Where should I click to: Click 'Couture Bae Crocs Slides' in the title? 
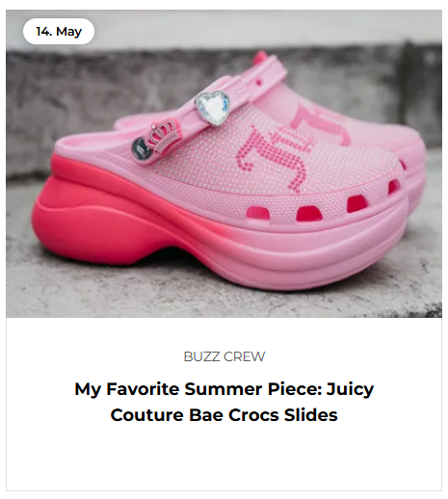click(224, 415)
